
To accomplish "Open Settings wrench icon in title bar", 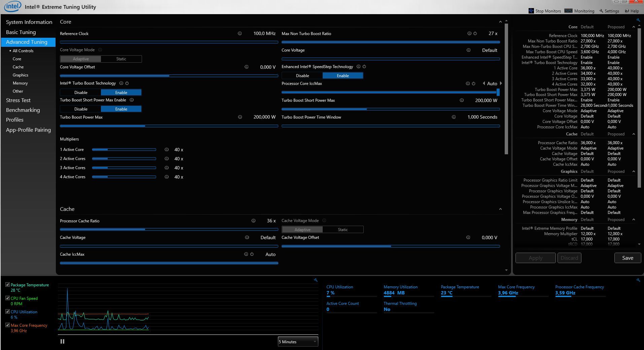I will coord(601,11).
